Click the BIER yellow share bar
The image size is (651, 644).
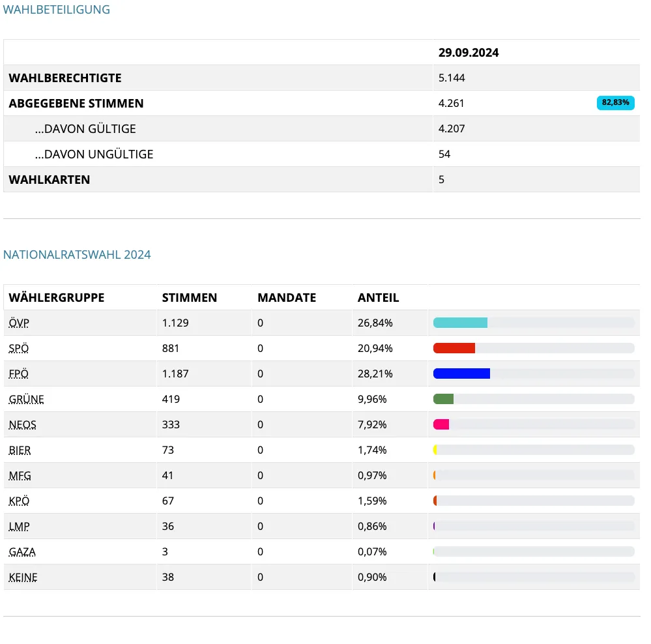tap(435, 450)
